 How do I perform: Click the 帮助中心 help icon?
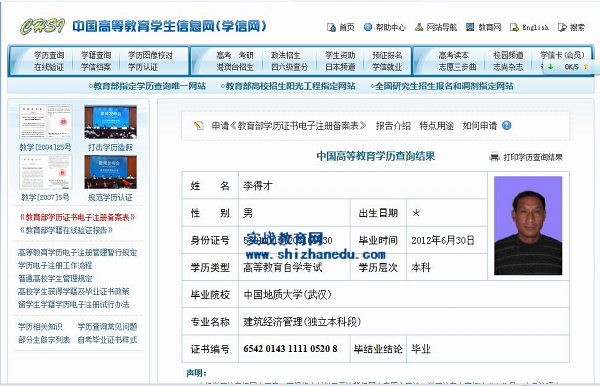368,27
